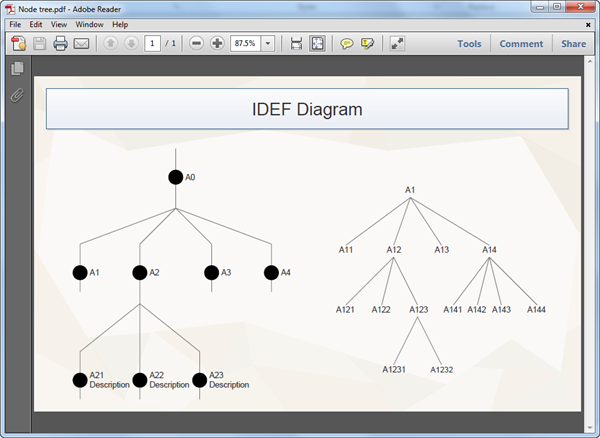The image size is (600, 438).
Task: Toggle Read Mode view
Action: [x=397, y=44]
